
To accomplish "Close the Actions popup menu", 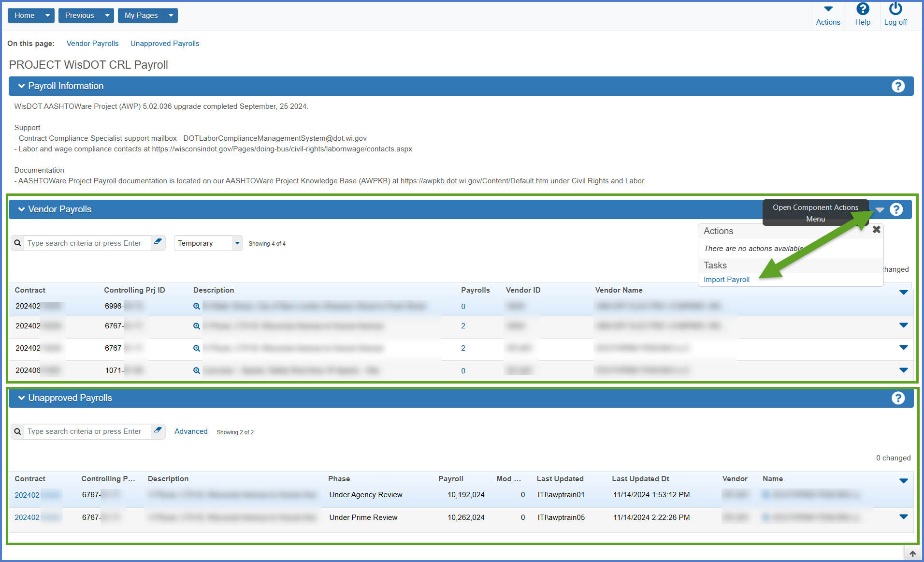I will (876, 230).
